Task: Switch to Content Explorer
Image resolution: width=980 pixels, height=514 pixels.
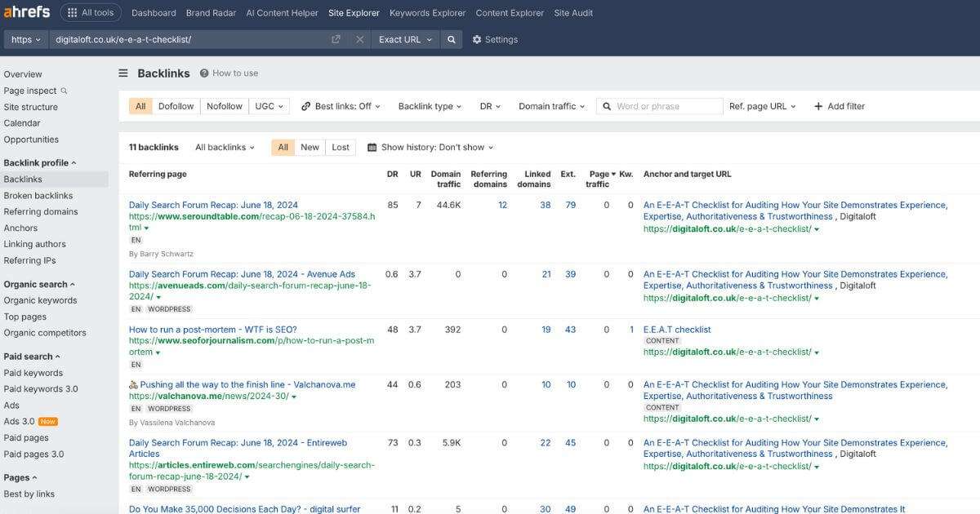Action: pyautogui.click(x=510, y=13)
